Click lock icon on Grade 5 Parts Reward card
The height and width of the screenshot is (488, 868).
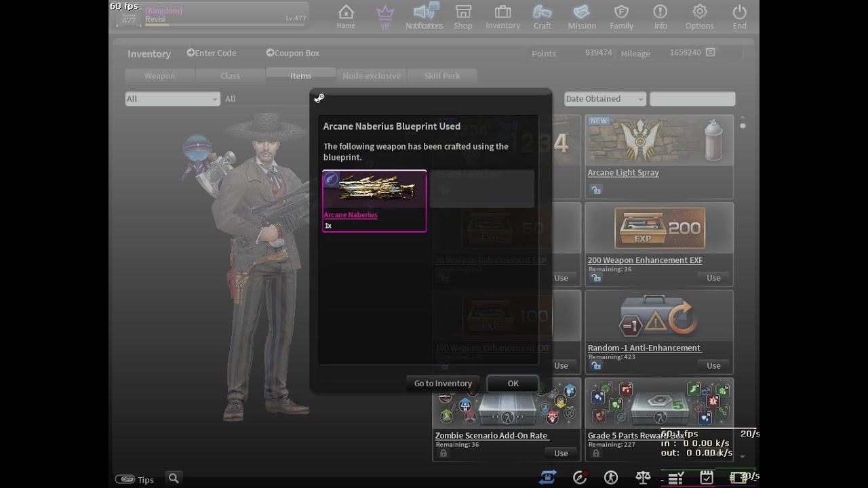596,453
